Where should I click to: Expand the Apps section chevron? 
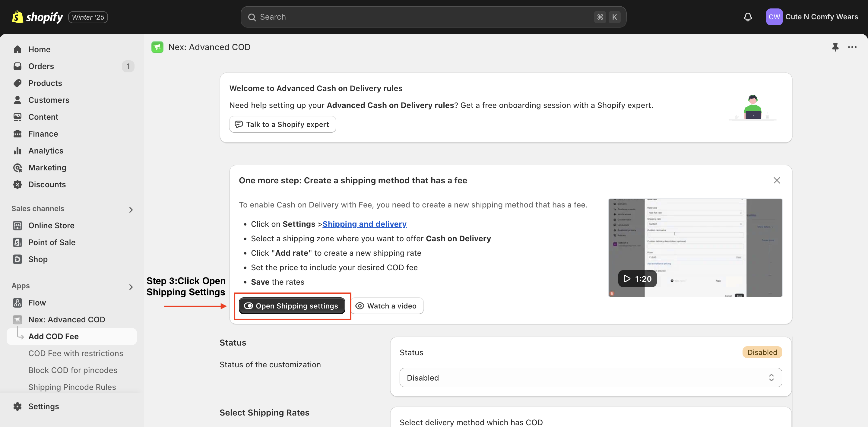131,287
